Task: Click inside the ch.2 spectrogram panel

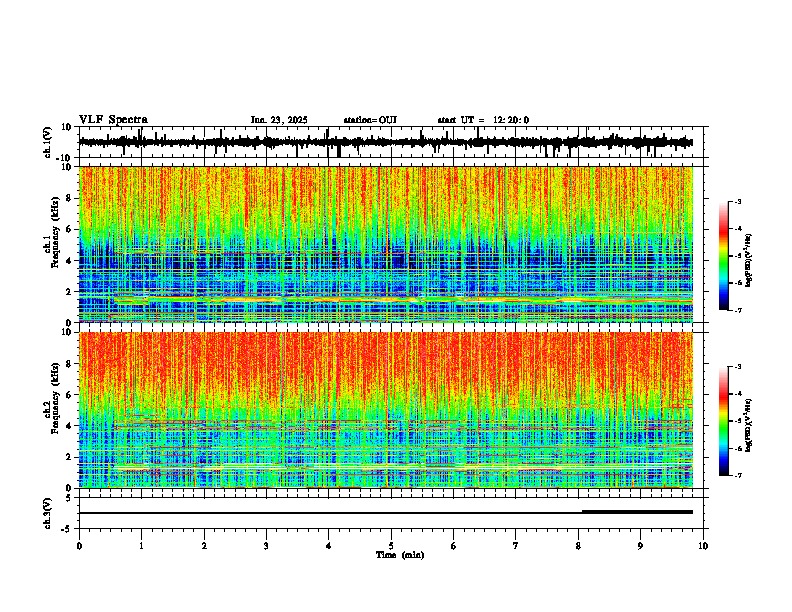Action: point(386,410)
